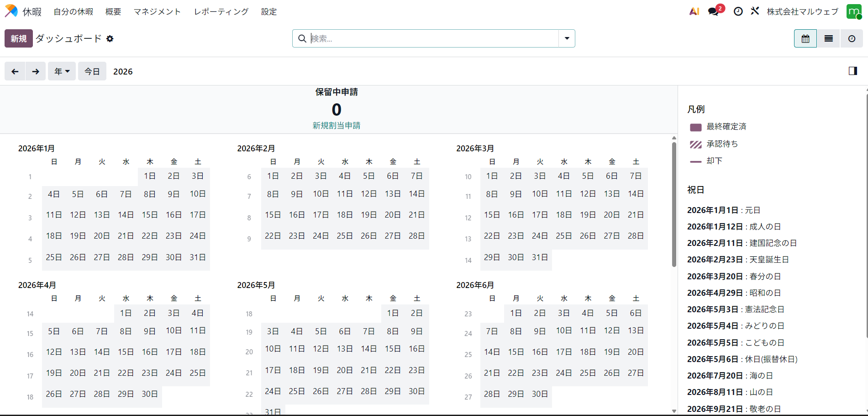Click holiday 2026年1月12日 成人の日
868x416 pixels.
[734, 227]
